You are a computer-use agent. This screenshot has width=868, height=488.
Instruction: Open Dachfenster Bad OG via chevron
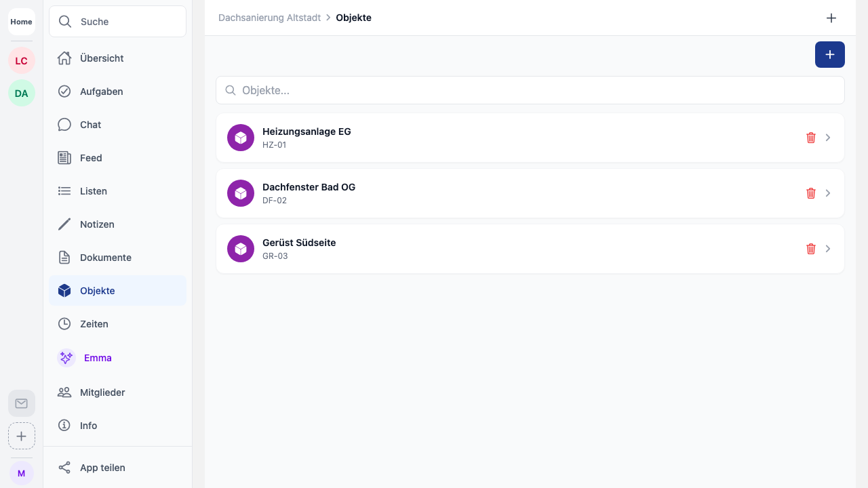(828, 193)
